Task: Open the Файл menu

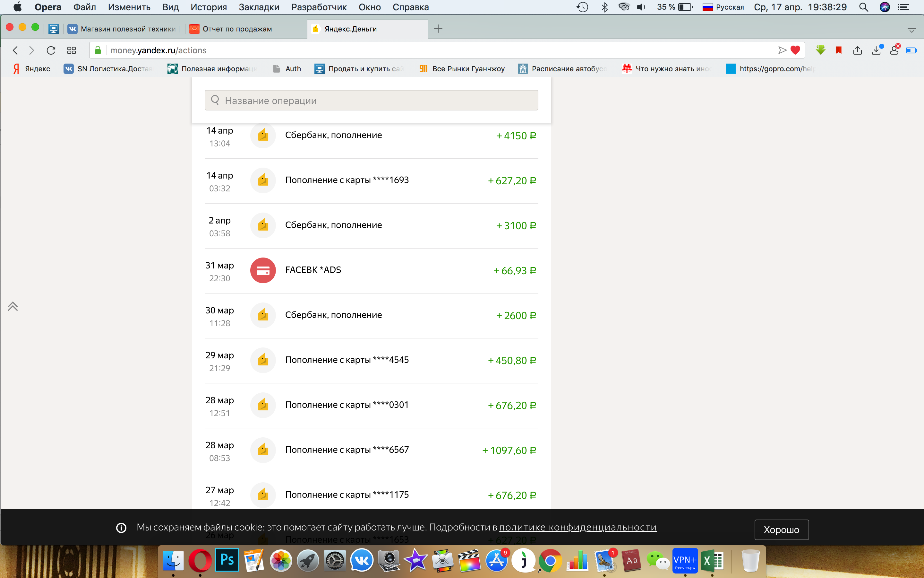Action: click(x=84, y=7)
